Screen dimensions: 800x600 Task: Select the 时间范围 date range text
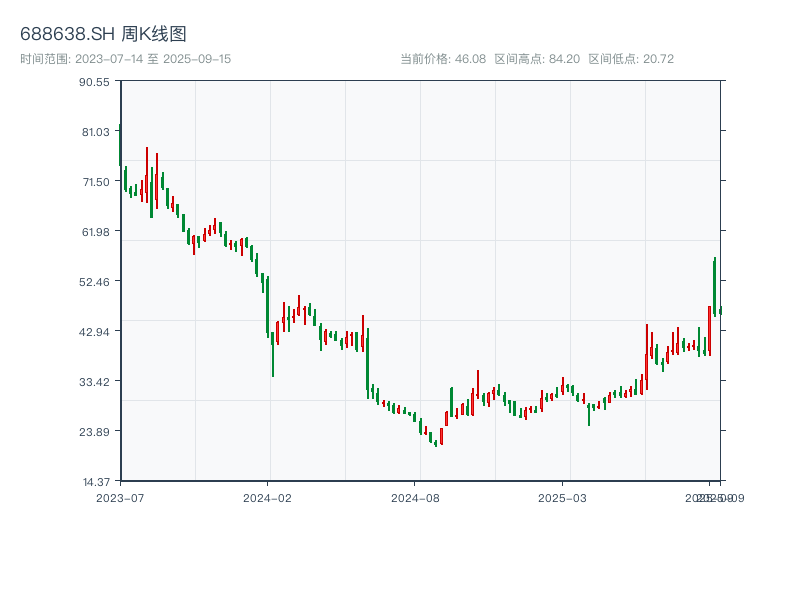125,59
